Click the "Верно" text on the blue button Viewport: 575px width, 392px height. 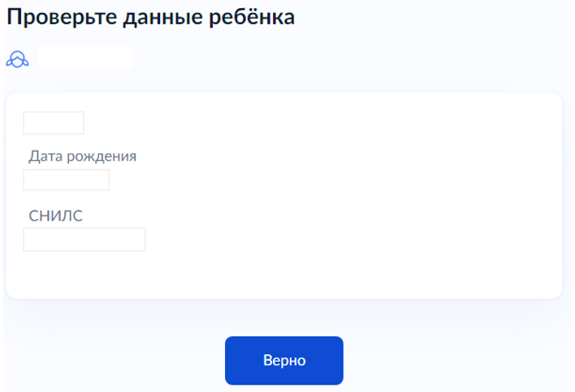[284, 360]
